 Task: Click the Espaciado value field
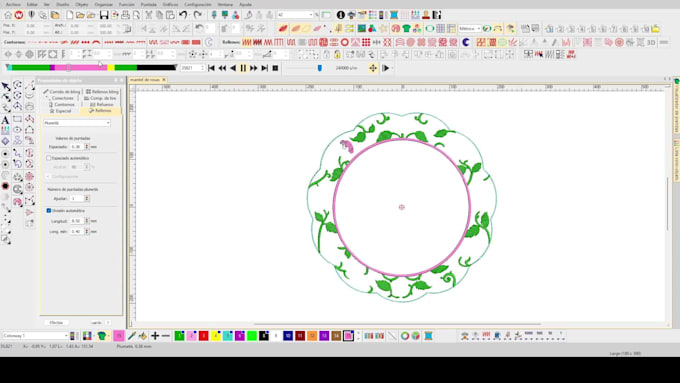(x=77, y=147)
